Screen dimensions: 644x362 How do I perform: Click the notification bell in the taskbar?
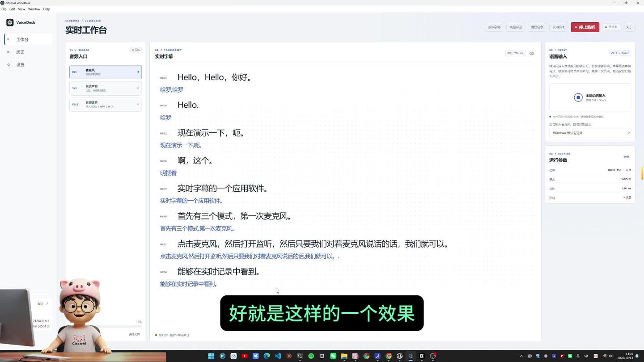click(x=637, y=356)
